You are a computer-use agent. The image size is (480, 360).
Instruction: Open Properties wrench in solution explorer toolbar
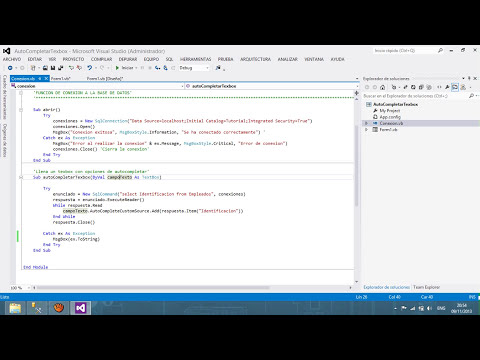pyautogui.click(x=447, y=87)
